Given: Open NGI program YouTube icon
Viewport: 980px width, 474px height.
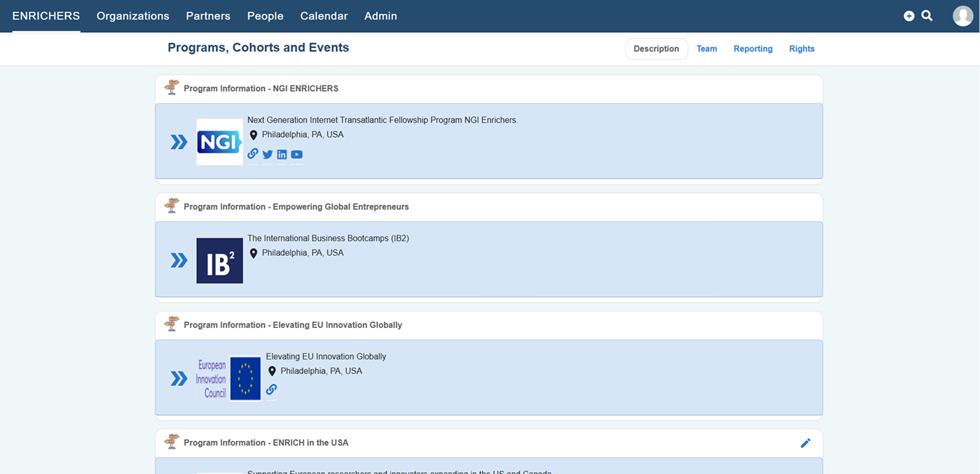Looking at the screenshot, I should [297, 155].
